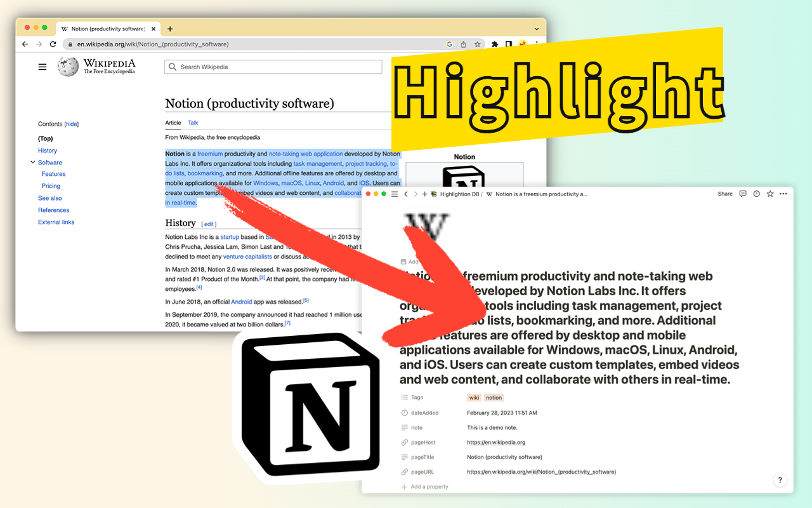Favorite the Notion page with the star
Screen dimensions: 812x508
click(770, 194)
